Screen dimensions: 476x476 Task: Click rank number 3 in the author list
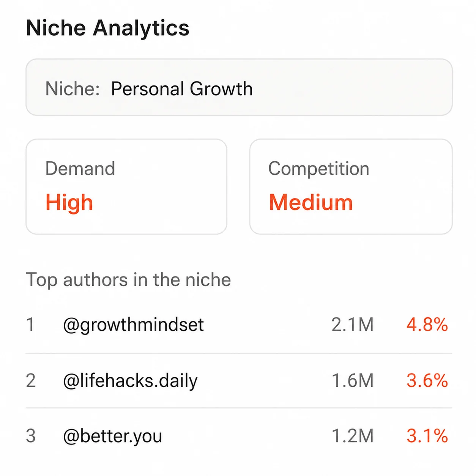click(31, 435)
